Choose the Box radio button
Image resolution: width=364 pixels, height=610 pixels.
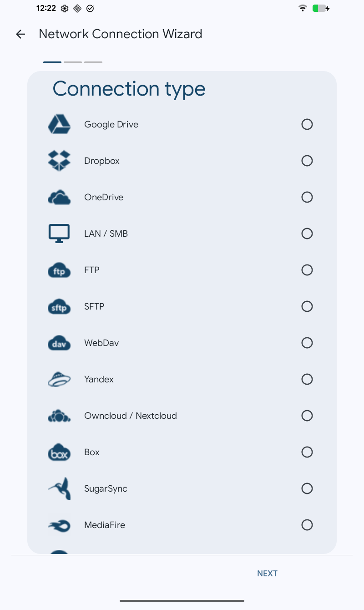coord(307,452)
